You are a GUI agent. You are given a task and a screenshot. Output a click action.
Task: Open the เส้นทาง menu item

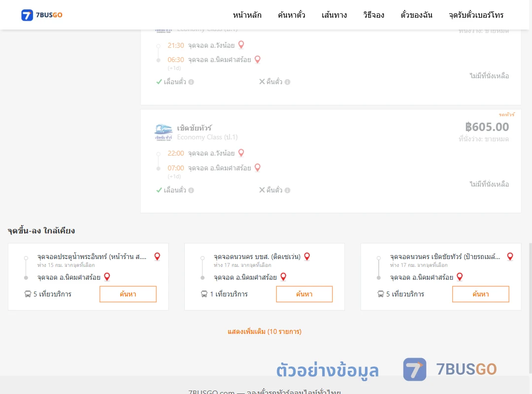(334, 15)
